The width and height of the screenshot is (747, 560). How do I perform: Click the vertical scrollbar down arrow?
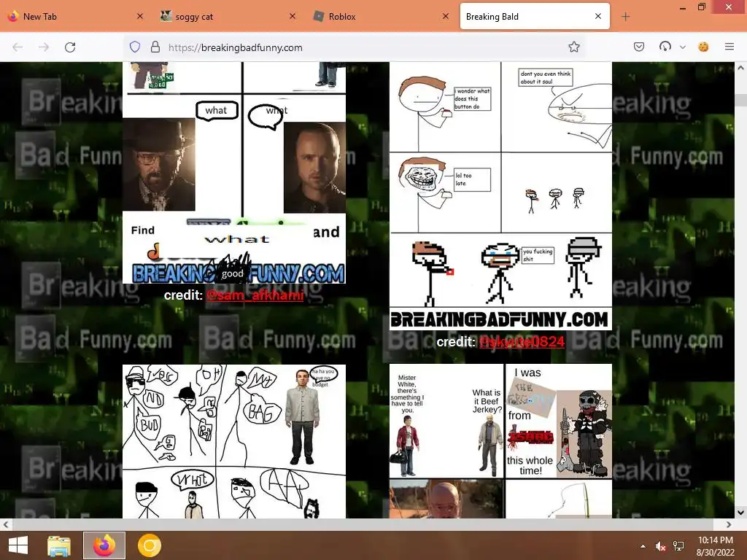[741, 513]
